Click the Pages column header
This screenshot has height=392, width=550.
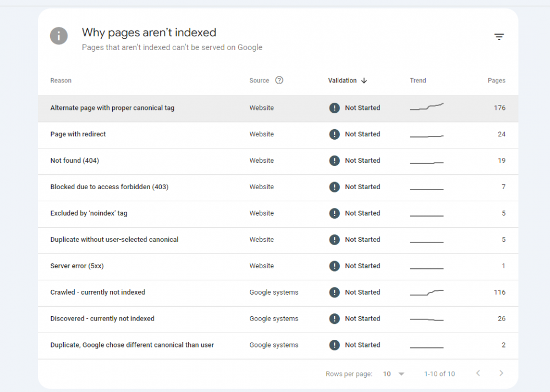click(496, 80)
